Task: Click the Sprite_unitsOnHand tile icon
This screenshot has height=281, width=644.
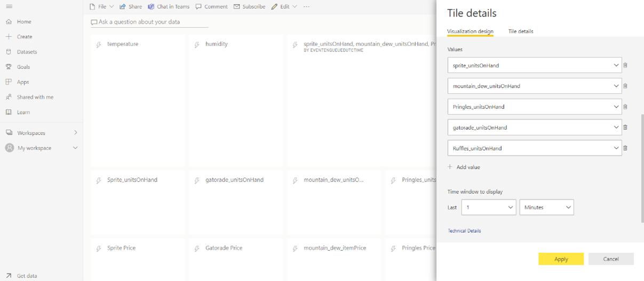Action: click(99, 181)
